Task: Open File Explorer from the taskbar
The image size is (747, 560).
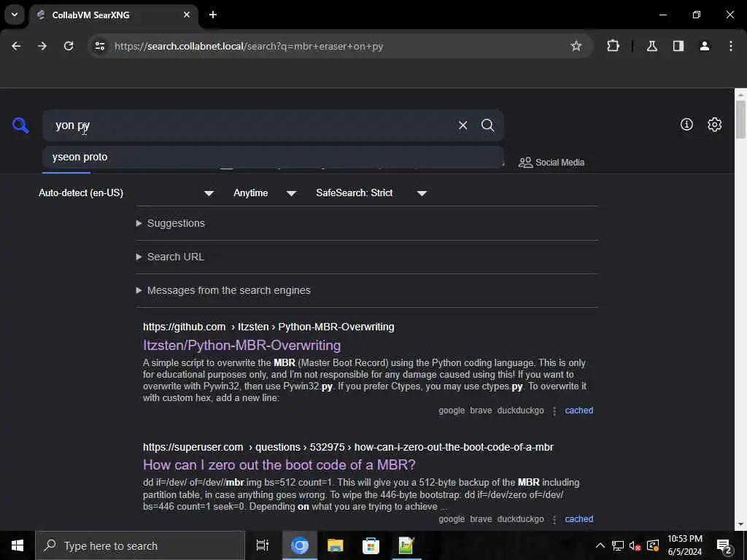Action: tap(336, 545)
